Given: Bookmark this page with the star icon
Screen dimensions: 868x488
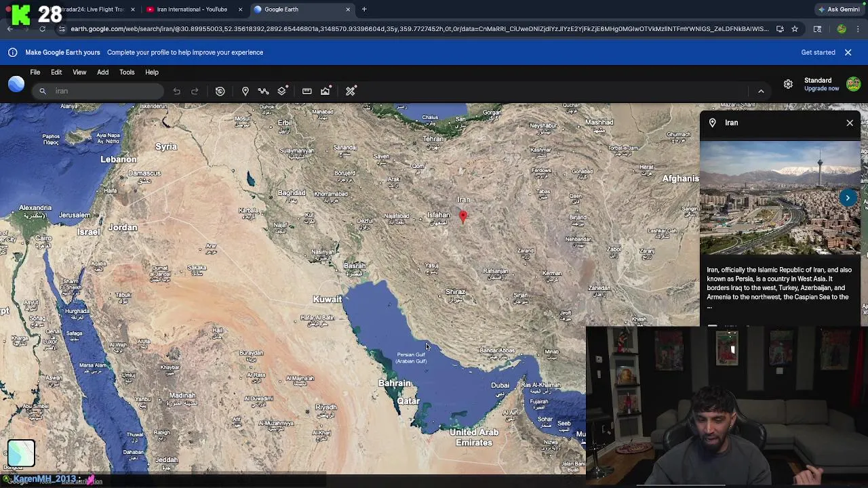Looking at the screenshot, I should (x=795, y=29).
